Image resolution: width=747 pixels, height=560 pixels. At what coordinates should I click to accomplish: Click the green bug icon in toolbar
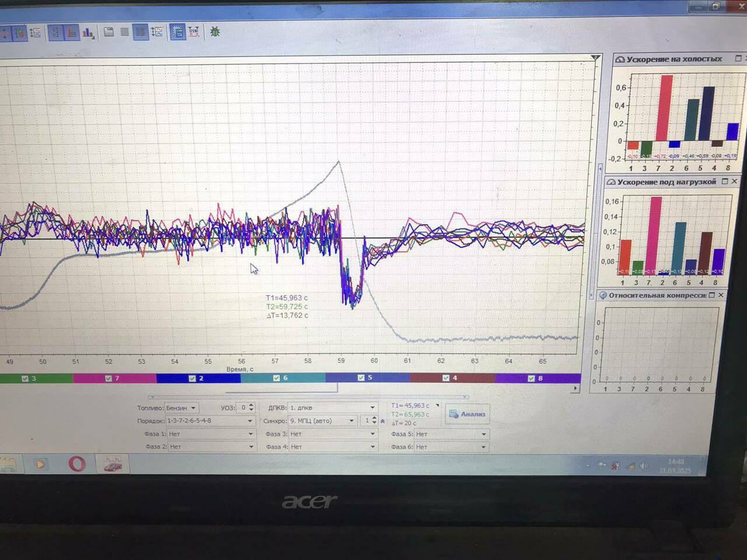215,32
